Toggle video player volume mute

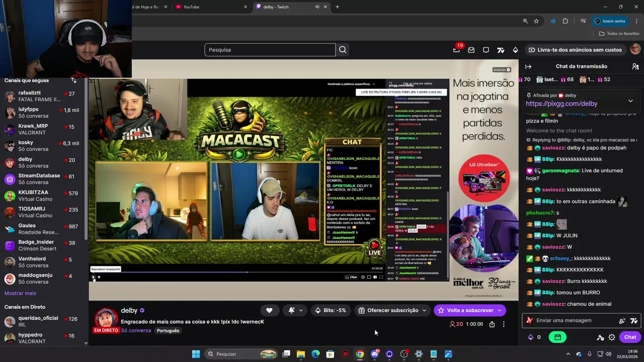[x=99, y=277]
